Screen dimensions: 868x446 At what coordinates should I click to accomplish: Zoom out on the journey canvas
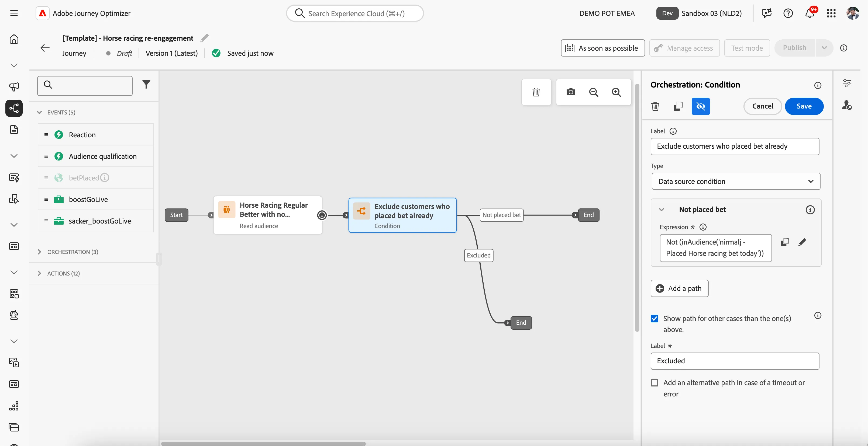(593, 92)
